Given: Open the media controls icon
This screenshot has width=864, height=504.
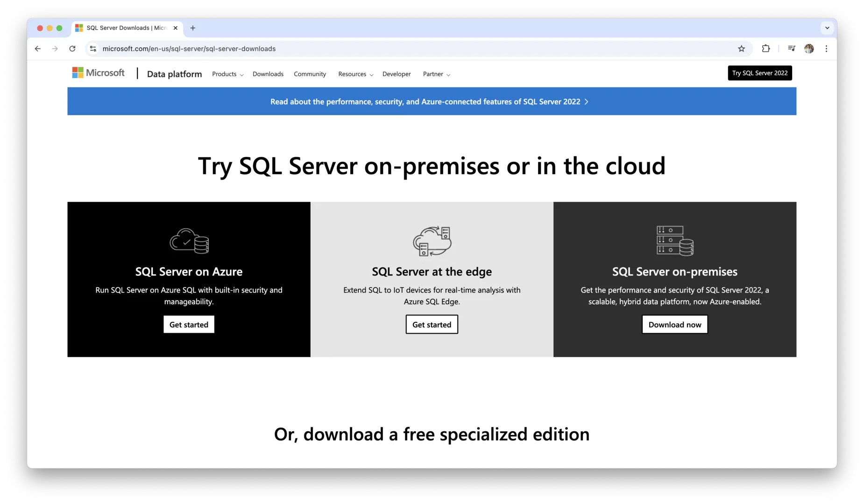Looking at the screenshot, I should (x=791, y=49).
